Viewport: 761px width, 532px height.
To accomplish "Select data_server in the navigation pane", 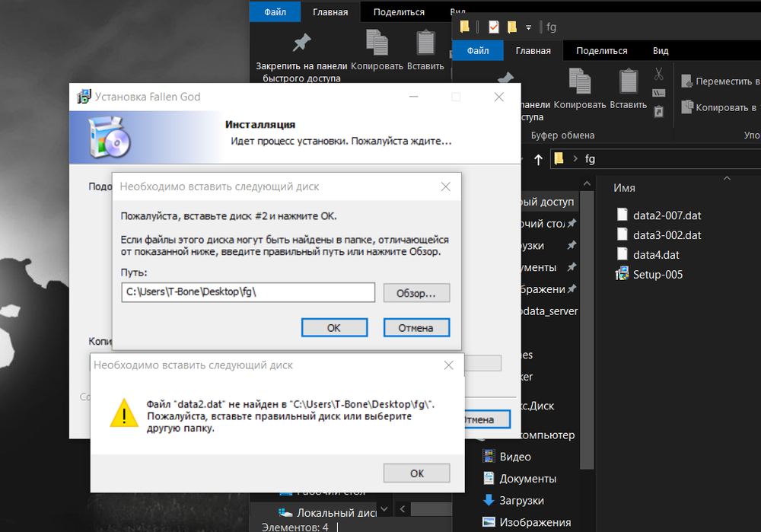I will (549, 311).
